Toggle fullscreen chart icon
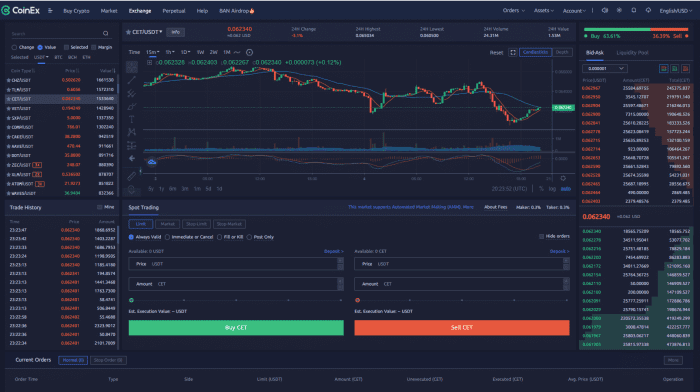Screen dimensions: 700x392 pos(513,52)
